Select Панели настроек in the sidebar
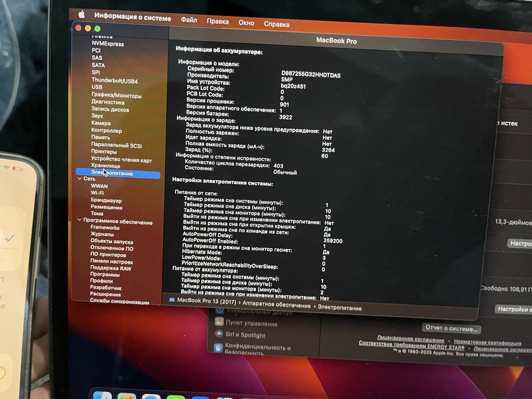The height and width of the screenshot is (399, 532). point(112,262)
